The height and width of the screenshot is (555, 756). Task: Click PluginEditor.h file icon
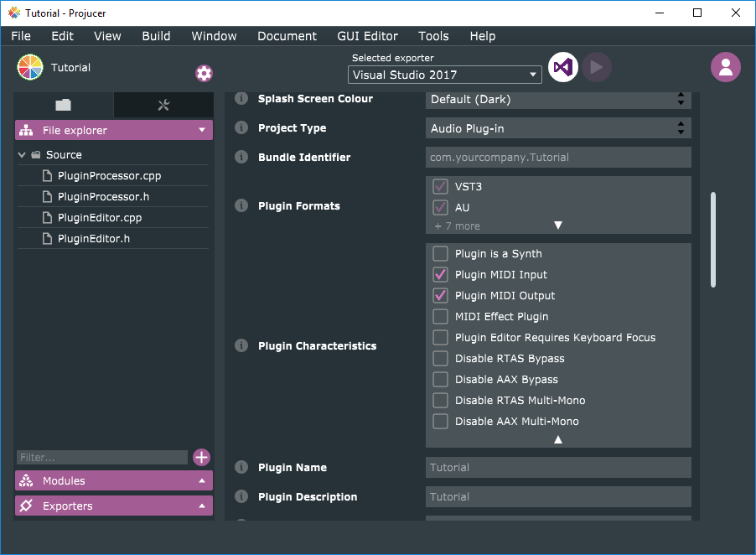click(47, 239)
